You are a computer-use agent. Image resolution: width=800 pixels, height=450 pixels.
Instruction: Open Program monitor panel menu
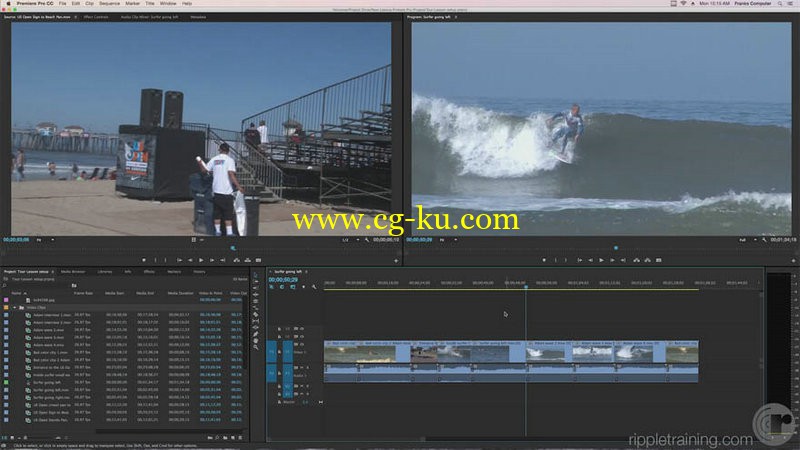click(456, 17)
